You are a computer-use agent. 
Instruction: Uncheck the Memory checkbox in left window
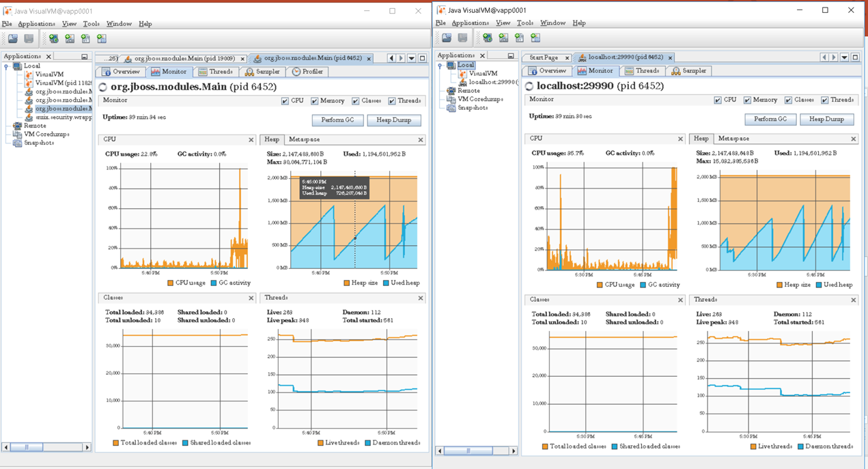[x=314, y=101]
